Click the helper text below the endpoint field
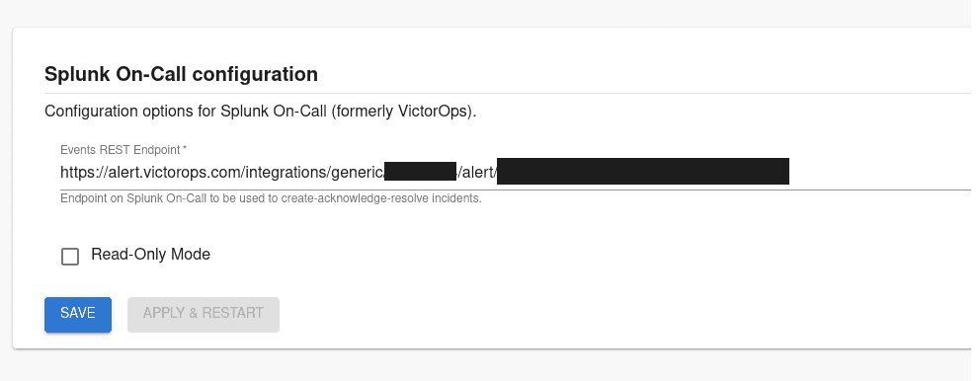 [271, 199]
